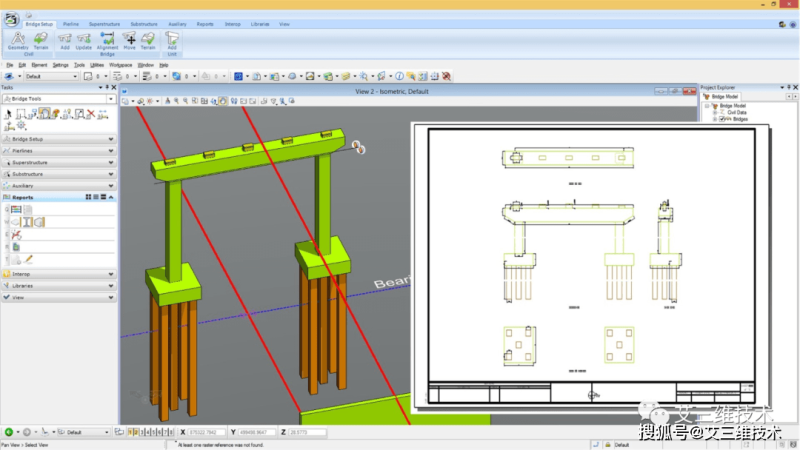This screenshot has height=450, width=800.
Task: Open the Utilities menu
Action: (x=96, y=64)
